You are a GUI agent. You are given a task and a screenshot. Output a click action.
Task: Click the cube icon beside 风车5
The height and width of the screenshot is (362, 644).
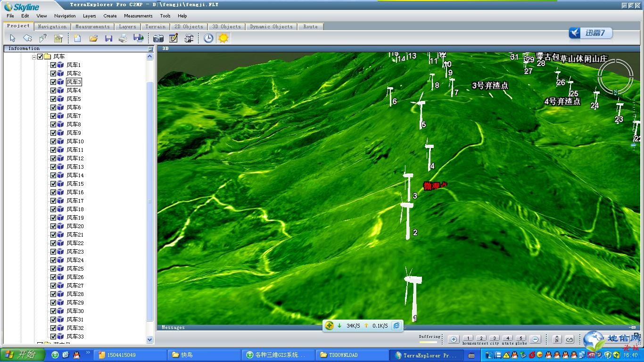60,99
